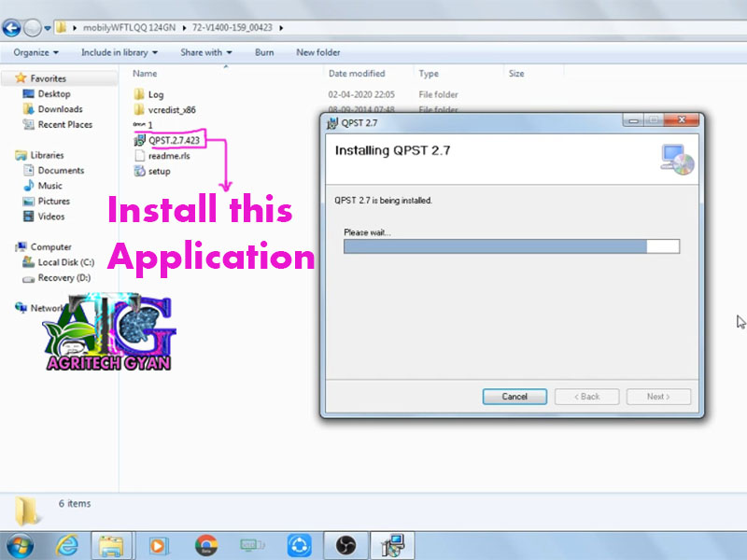Open the recent locations dropdown arrow
The image size is (747, 560).
click(48, 28)
